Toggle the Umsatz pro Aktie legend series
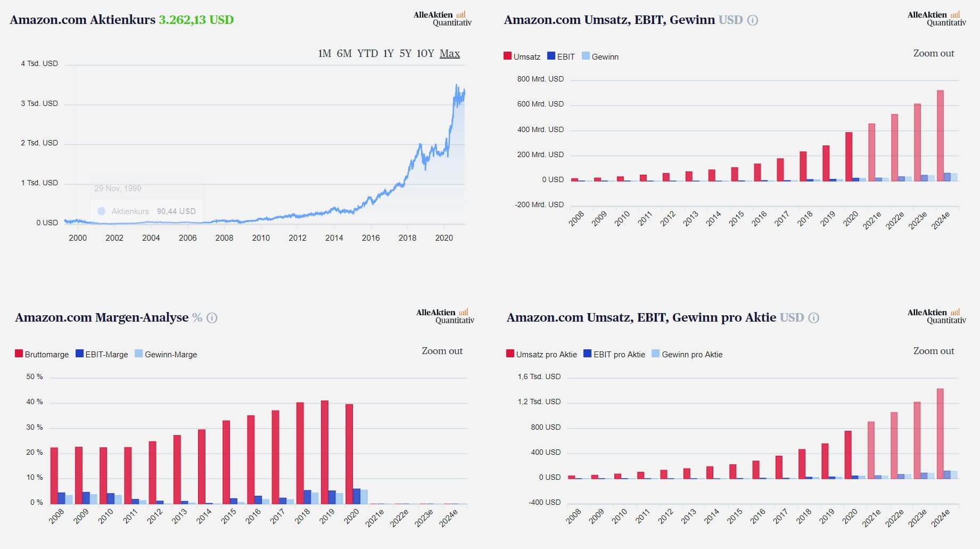This screenshot has width=980, height=549. (x=541, y=354)
